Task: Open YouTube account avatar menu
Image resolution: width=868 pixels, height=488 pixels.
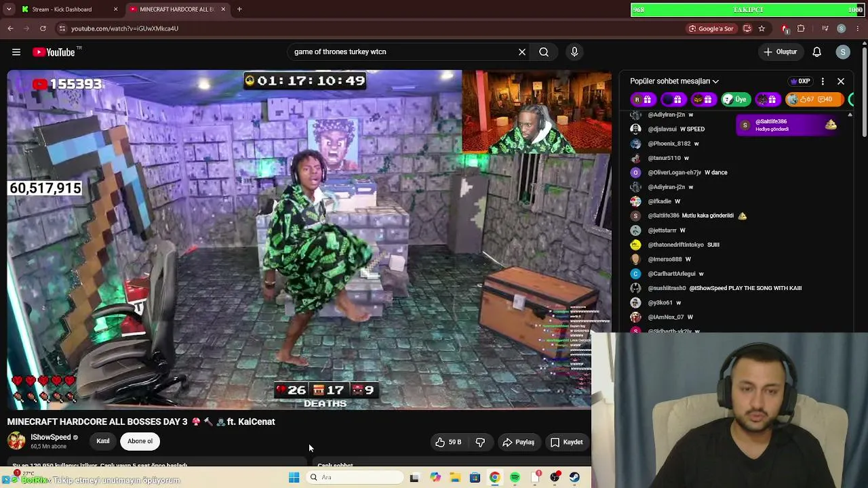Action: click(843, 52)
